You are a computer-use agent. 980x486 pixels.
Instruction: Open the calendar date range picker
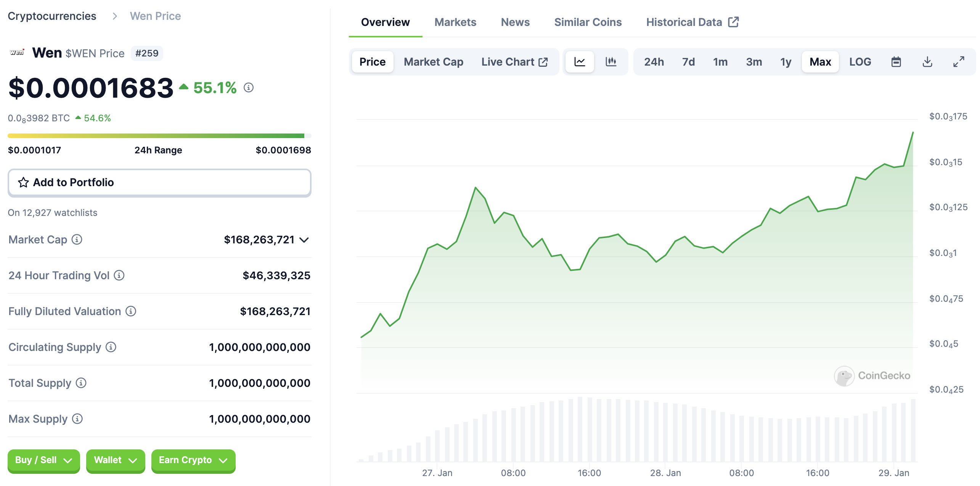point(896,62)
